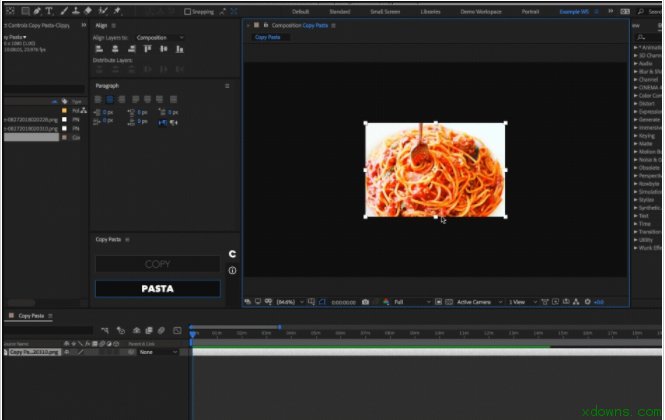Open the Libraries workspace tab

[430, 11]
